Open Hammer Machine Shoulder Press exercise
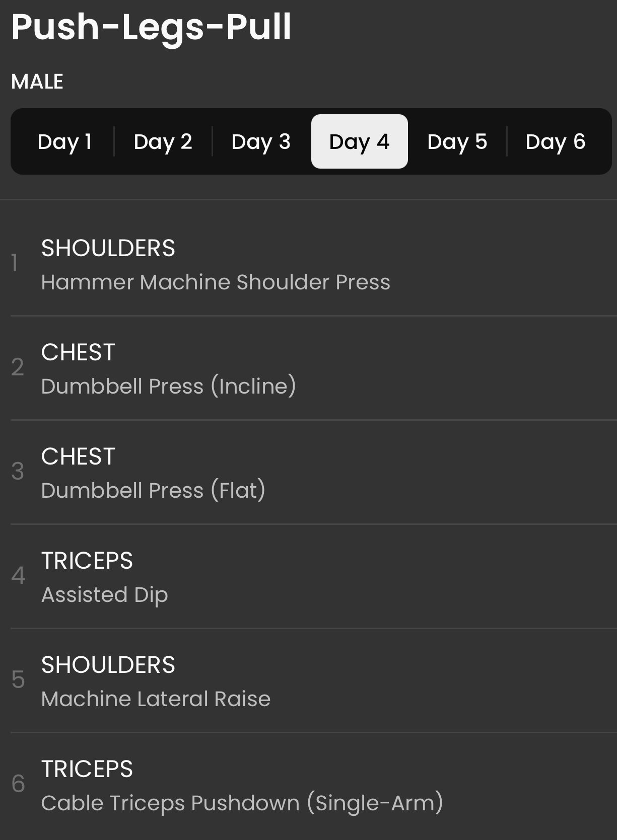The height and width of the screenshot is (840, 617). [216, 282]
